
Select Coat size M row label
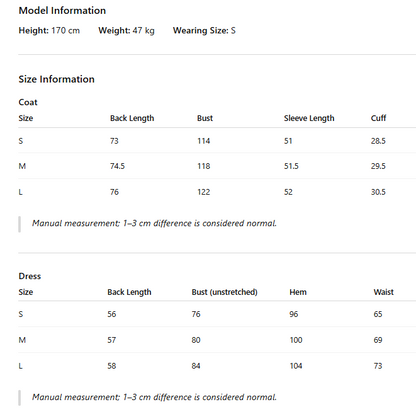click(x=22, y=166)
